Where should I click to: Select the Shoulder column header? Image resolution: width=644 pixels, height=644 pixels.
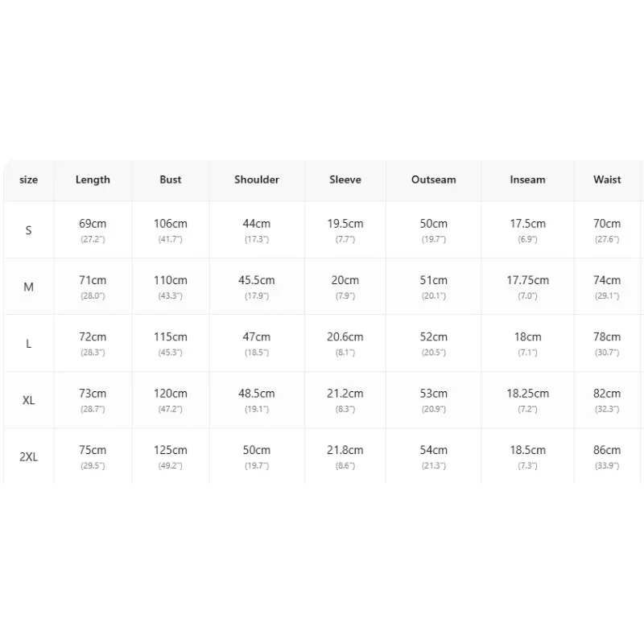(257, 180)
